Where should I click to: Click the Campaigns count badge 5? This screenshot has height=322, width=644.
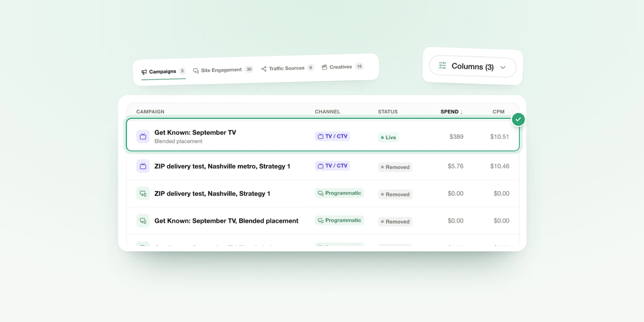pyautogui.click(x=182, y=71)
